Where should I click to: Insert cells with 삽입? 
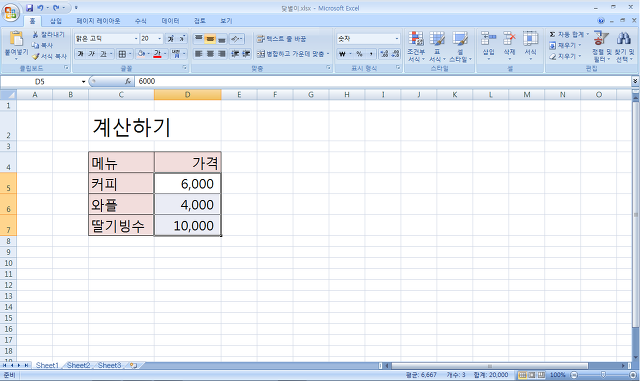pyautogui.click(x=489, y=46)
